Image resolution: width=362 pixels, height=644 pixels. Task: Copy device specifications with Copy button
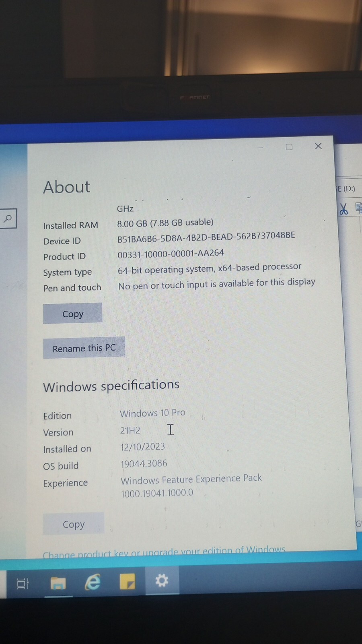(x=73, y=314)
